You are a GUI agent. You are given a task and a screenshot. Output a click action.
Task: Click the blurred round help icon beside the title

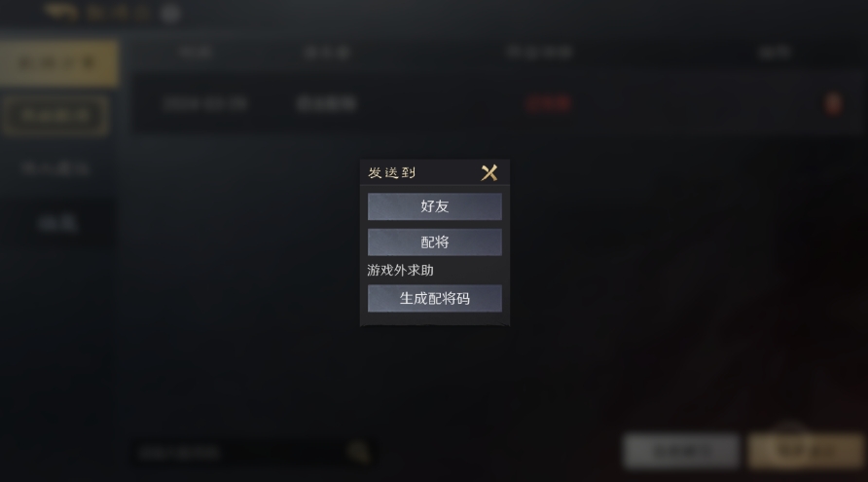tap(170, 14)
